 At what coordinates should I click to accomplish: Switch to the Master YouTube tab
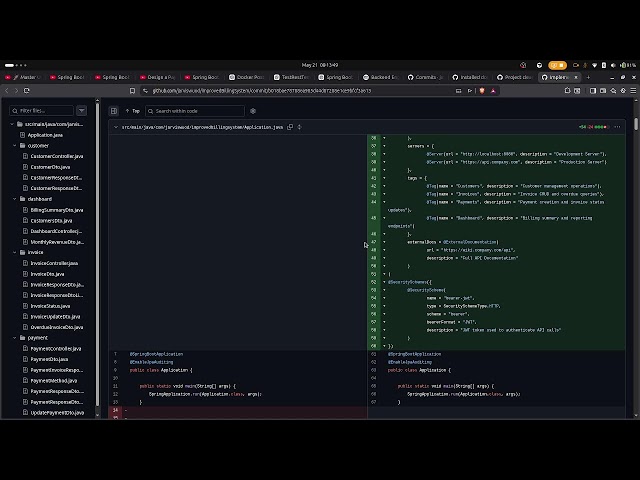[x=24, y=77]
